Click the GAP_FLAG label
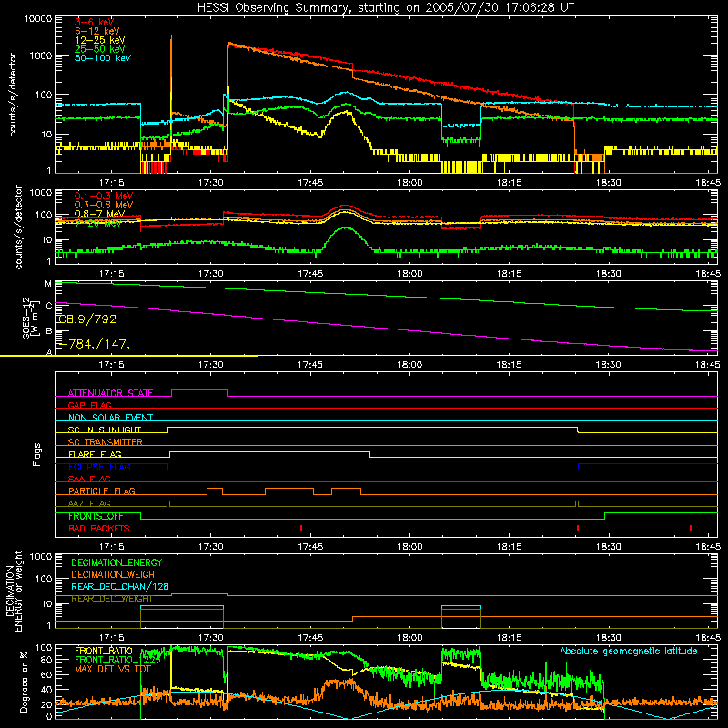The height and width of the screenshot is (728, 728). [89, 405]
